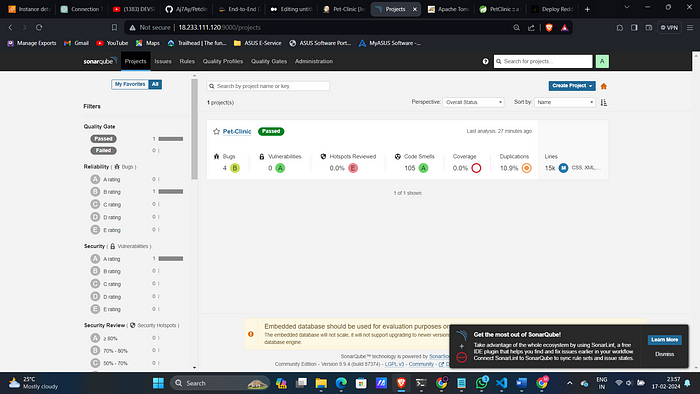Open the Brave VPN button
700x394 pixels.
point(669,27)
